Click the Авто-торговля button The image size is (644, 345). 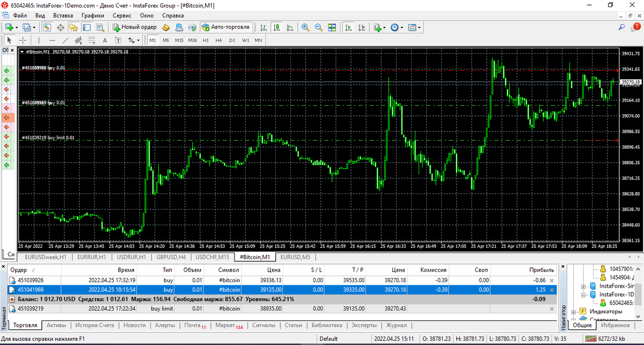(225, 27)
